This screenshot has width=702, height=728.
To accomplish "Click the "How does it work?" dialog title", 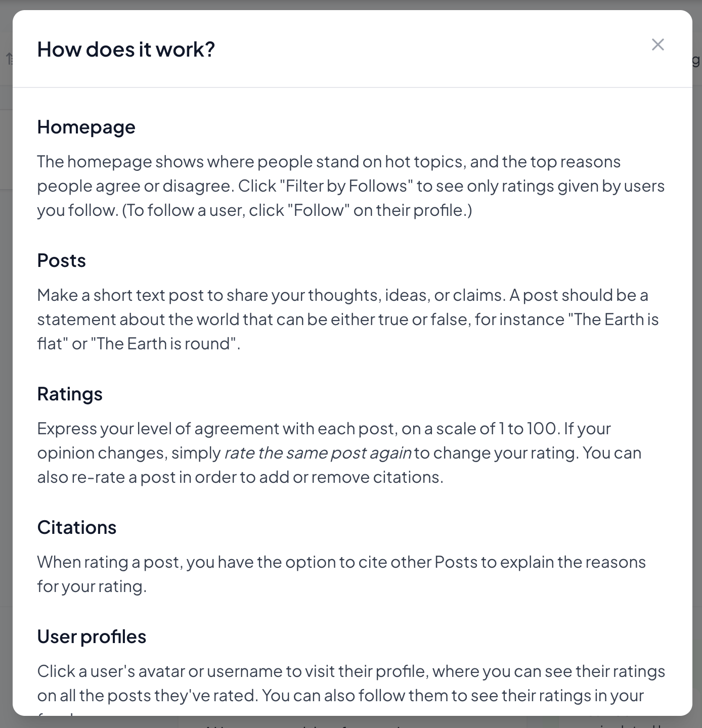I will (x=126, y=49).
